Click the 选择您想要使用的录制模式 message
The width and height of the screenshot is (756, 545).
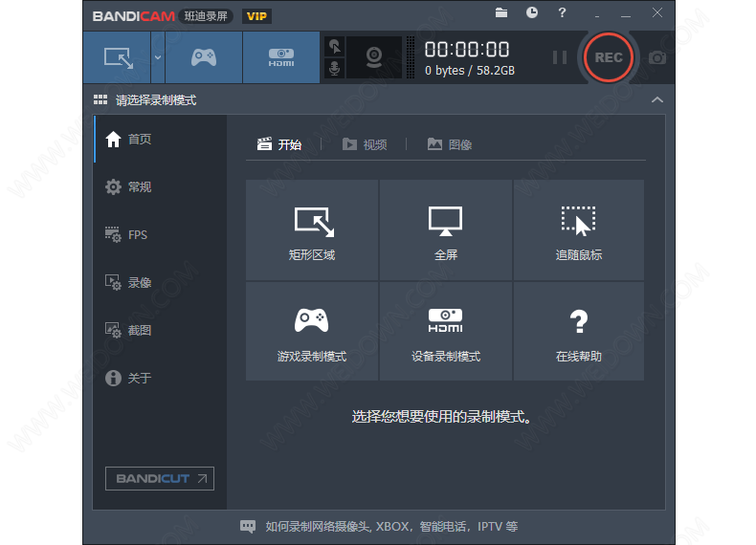click(x=442, y=416)
